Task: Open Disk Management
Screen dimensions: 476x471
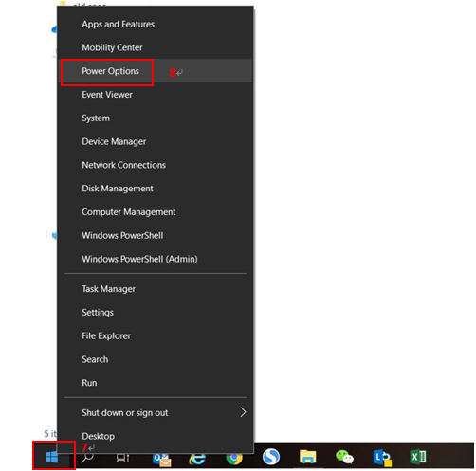Action: click(156, 189)
